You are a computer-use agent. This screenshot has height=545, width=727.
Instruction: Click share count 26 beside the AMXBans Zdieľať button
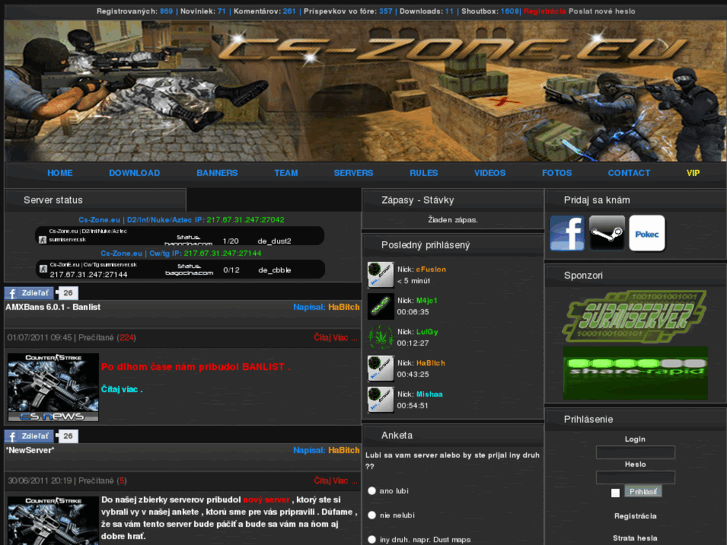(68, 293)
